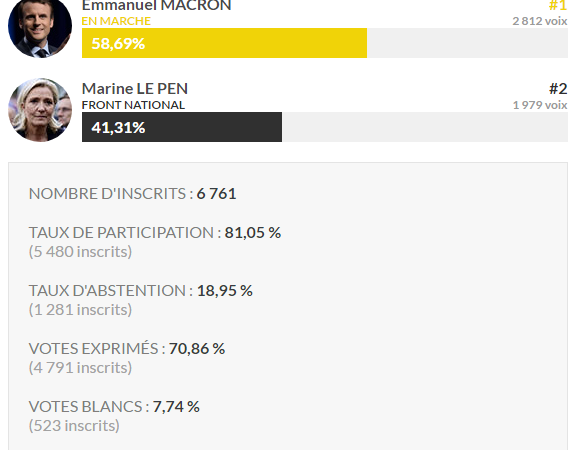Viewport: 575px width, 450px height.
Task: Click the 2 812 voix vote count
Action: click(x=540, y=21)
